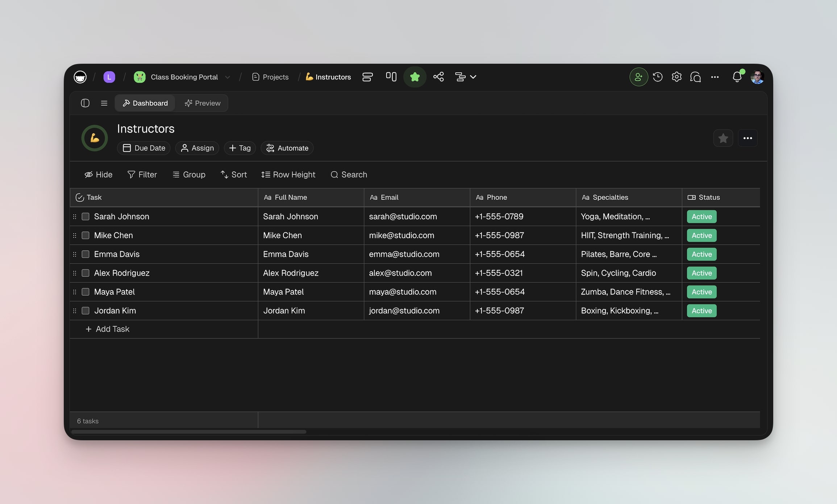Open the chat assistant icon
Image resolution: width=837 pixels, height=504 pixels.
coord(696,77)
